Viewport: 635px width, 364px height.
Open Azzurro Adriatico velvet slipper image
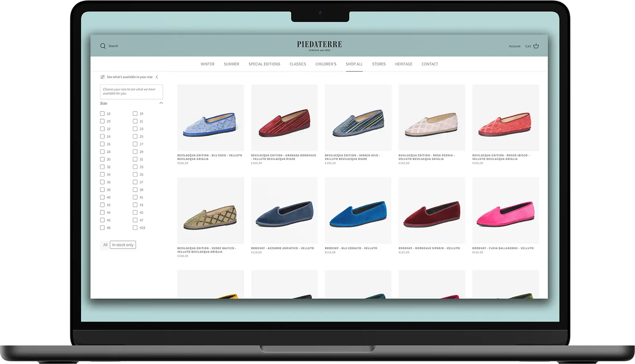284,210
